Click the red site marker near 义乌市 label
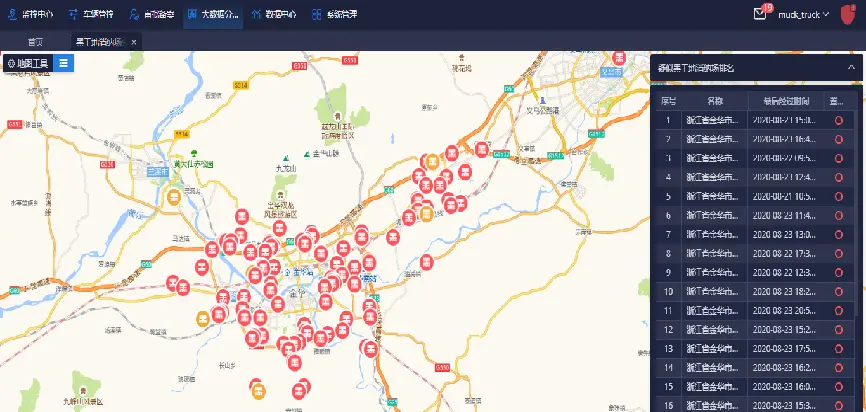Viewport: 866px width, 412px height. pos(619,57)
